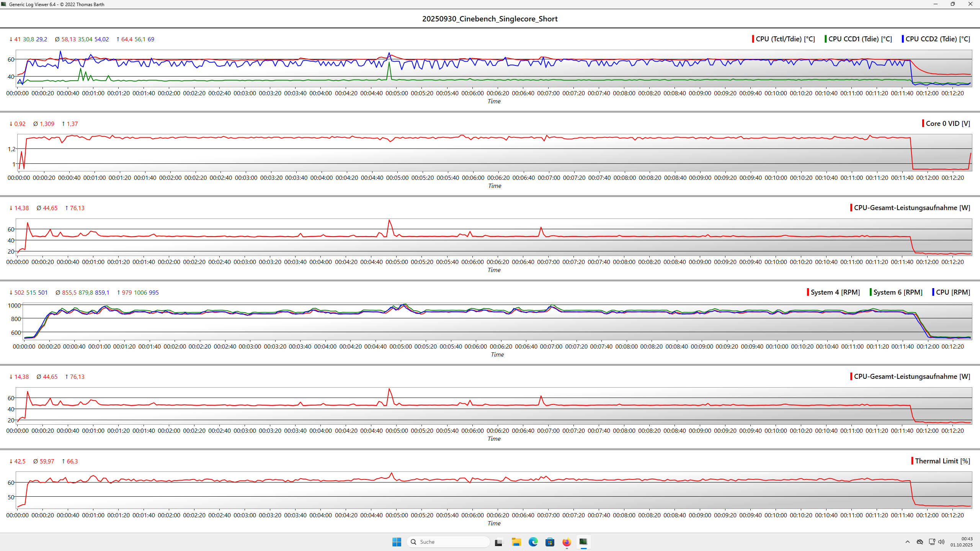
Task: Open the Windows Start menu
Action: tap(397, 542)
